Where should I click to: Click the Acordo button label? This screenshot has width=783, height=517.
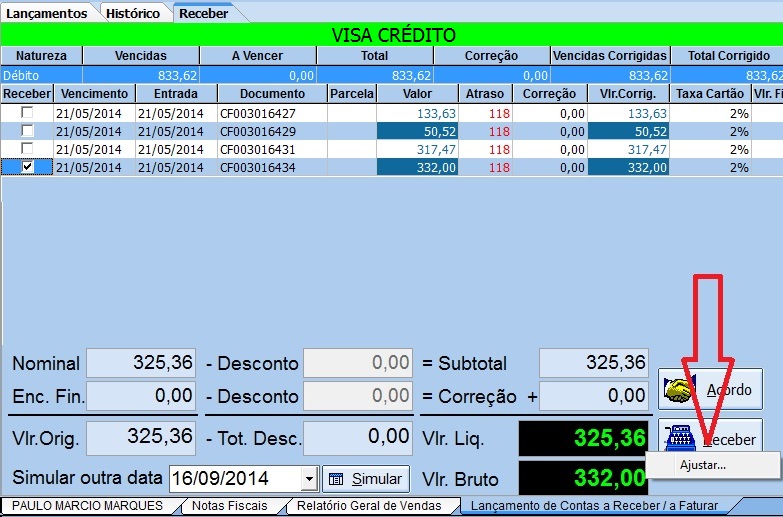coord(729,390)
